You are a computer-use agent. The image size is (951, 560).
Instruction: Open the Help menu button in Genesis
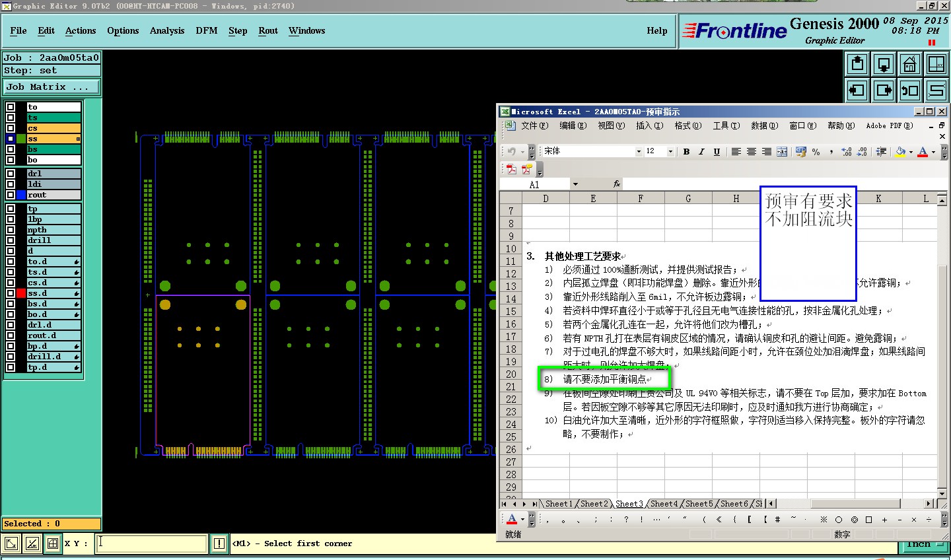(657, 30)
